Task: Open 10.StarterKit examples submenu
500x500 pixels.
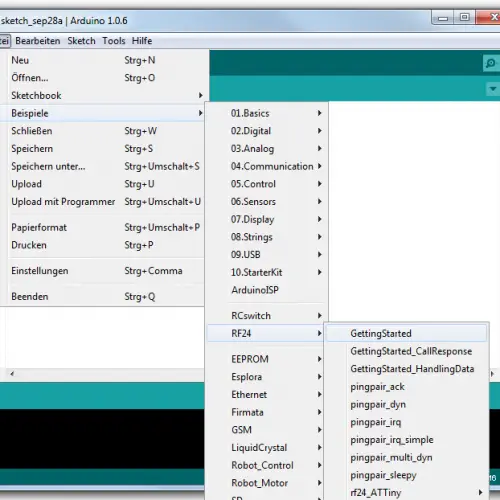Action: click(x=266, y=272)
